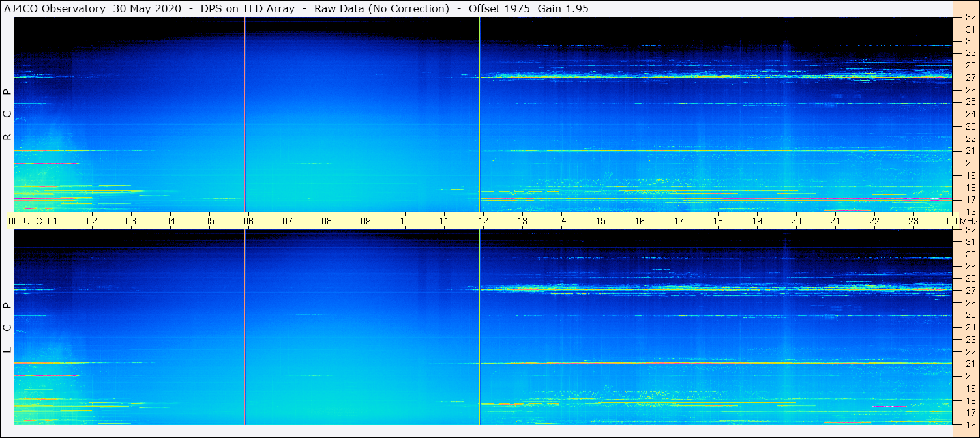Click the 32 MHz label on RCP frequency axis

(970, 18)
